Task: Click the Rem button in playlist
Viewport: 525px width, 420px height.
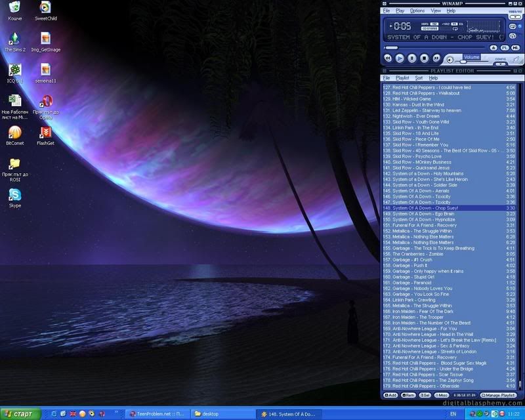Action: [408, 395]
